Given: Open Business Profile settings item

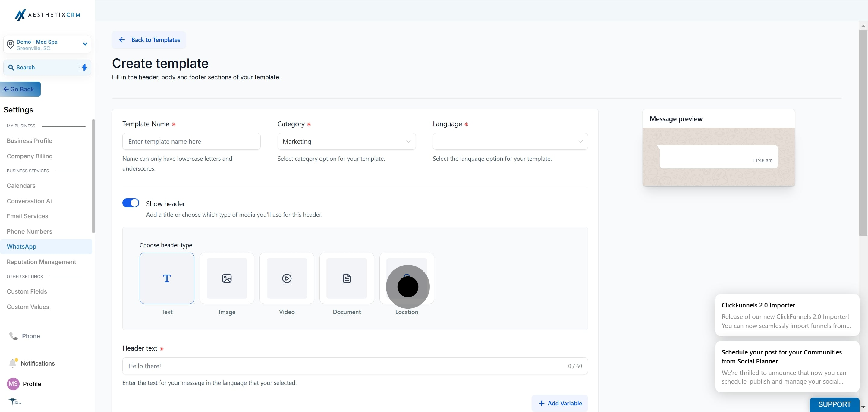Looking at the screenshot, I should click(x=29, y=141).
